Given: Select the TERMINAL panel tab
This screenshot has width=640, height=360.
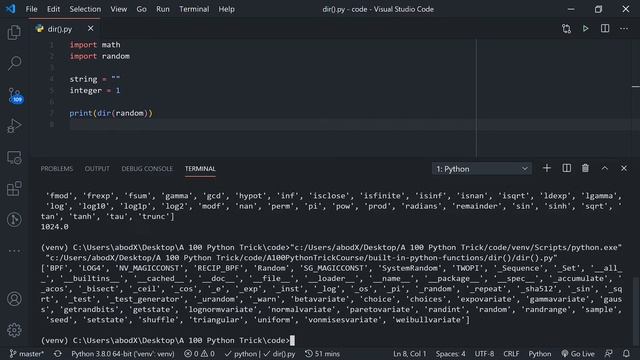Looking at the screenshot, I should (200, 169).
